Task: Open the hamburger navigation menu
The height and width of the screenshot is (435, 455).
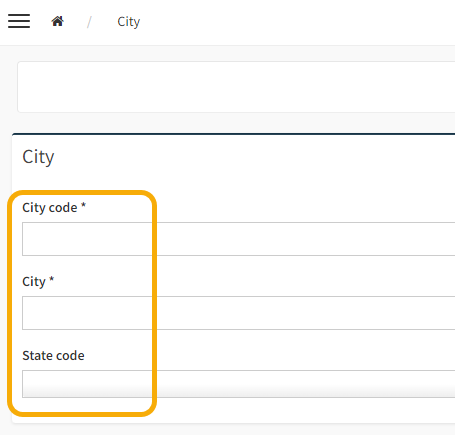Action: pos(19,21)
